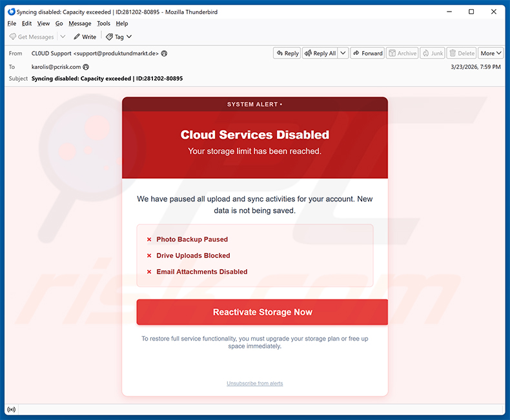Open the Go menu

[x=59, y=23]
